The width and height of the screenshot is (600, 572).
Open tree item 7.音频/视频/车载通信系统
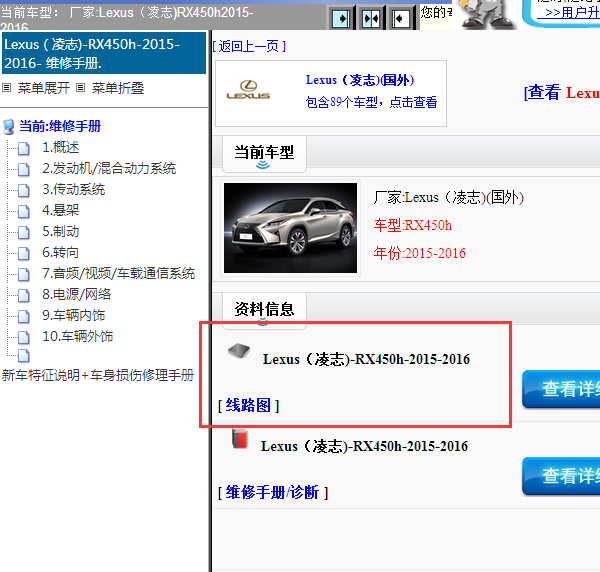point(119,273)
